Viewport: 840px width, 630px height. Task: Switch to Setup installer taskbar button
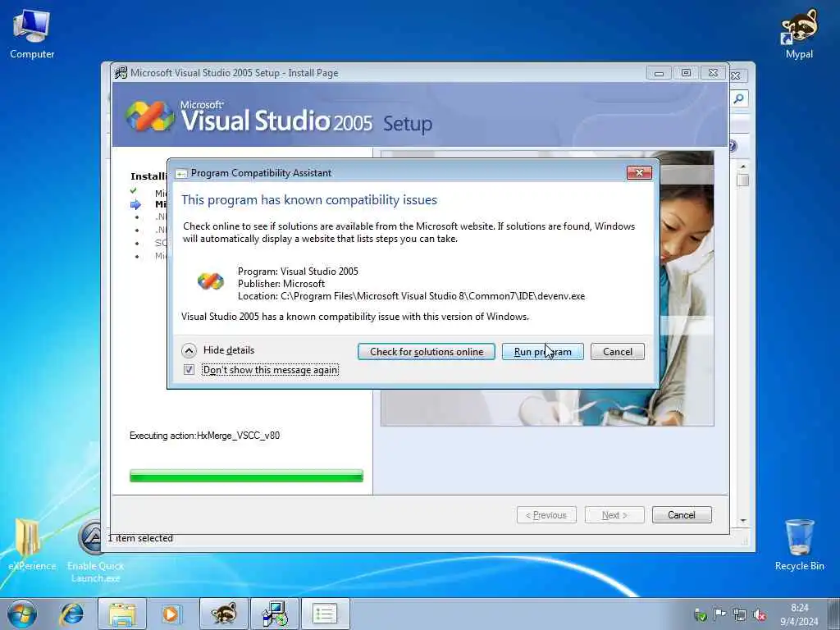[275, 614]
